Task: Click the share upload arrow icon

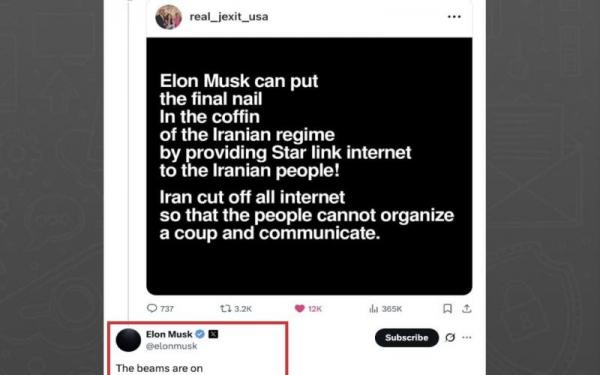Action: point(466,308)
